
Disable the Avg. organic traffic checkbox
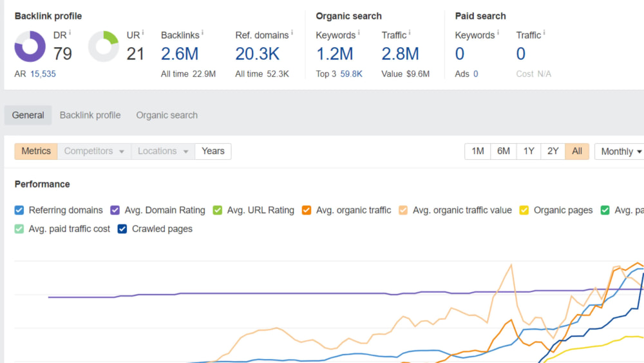pyautogui.click(x=307, y=210)
